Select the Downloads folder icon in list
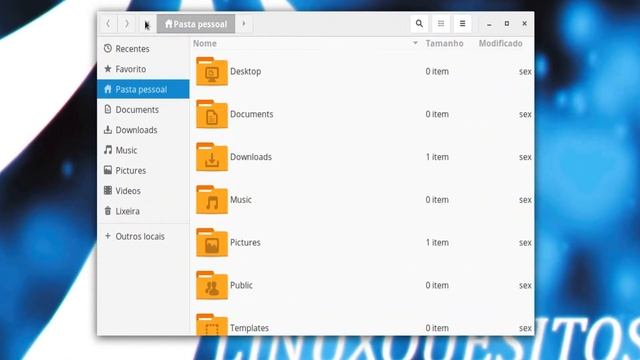 [x=212, y=157]
